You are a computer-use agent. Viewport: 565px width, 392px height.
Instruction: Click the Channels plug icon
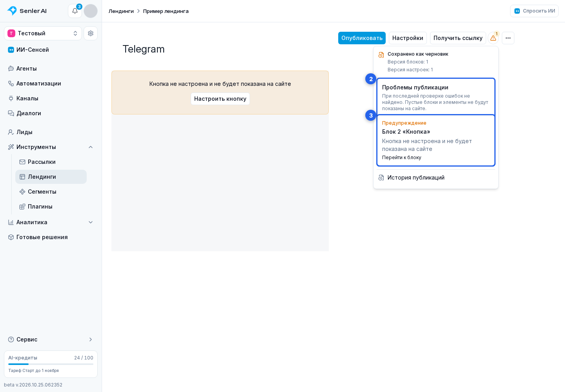[x=11, y=98]
